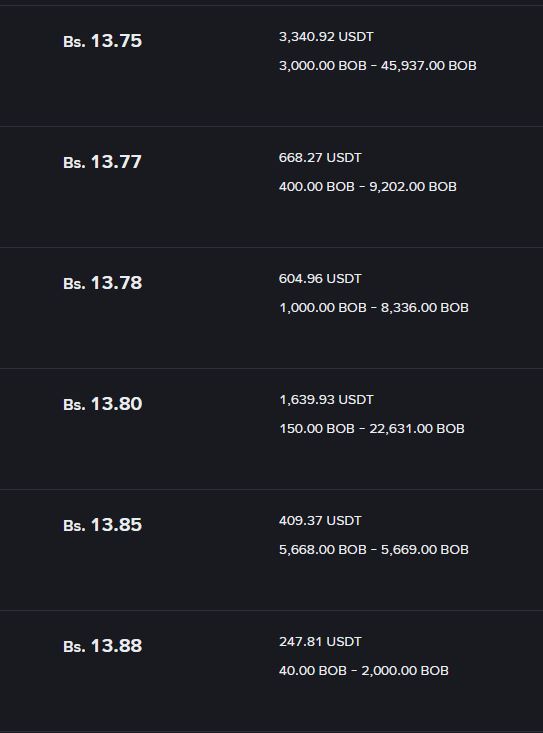This screenshot has width=543, height=733.
Task: Select the 3,340.92 USDT available amount
Action: click(x=326, y=37)
